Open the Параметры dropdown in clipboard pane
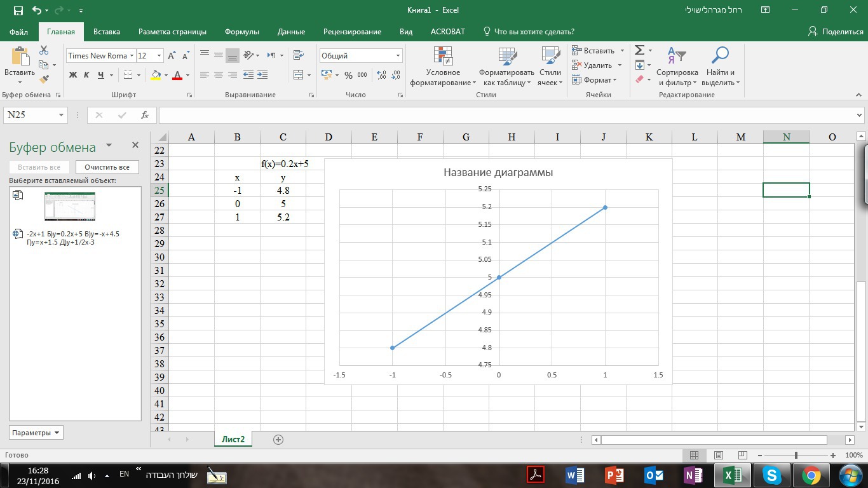Image resolution: width=868 pixels, height=488 pixels. point(36,433)
